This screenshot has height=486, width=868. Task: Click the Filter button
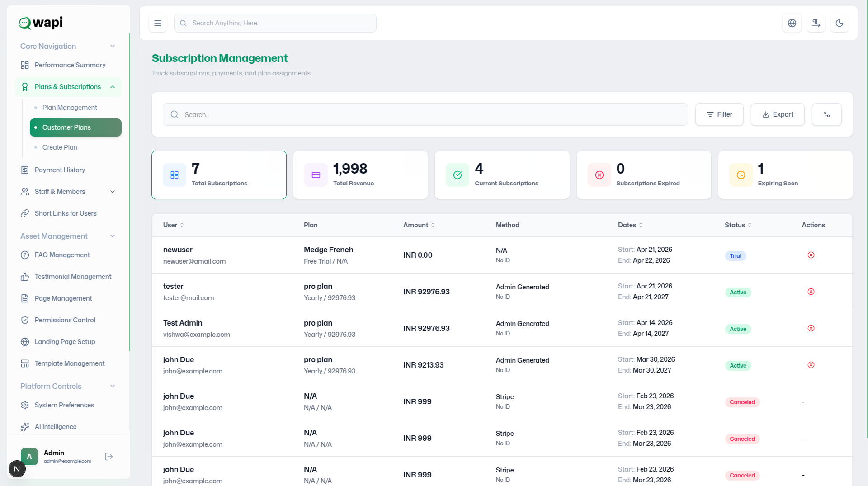tap(719, 114)
